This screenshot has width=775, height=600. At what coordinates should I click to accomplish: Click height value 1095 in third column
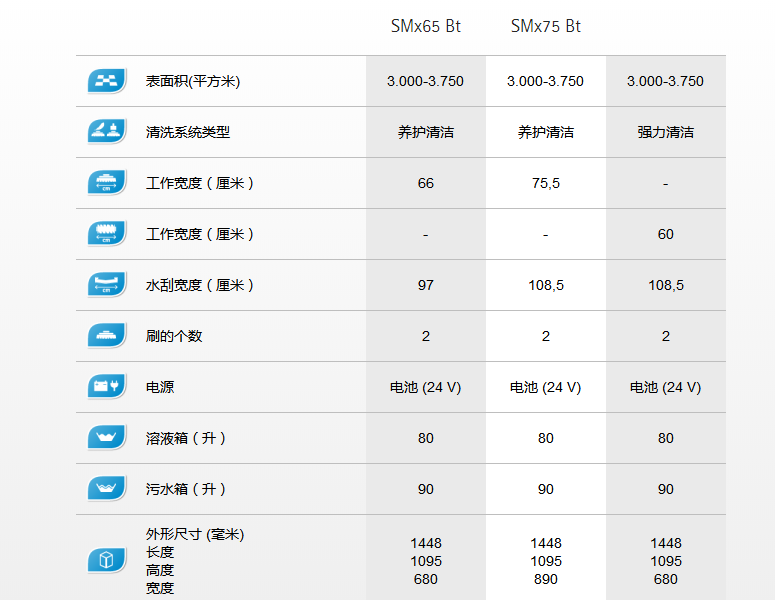click(666, 561)
